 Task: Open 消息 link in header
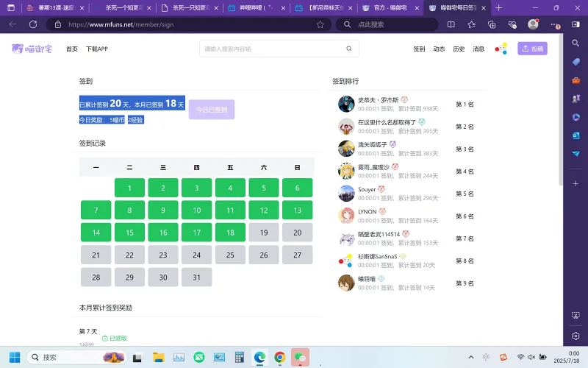[478, 49]
